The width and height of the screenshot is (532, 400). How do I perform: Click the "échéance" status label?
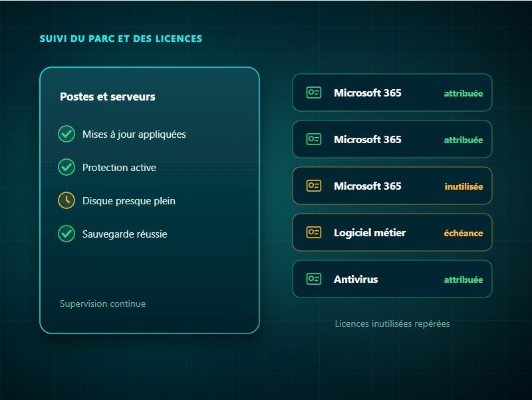coord(464,233)
